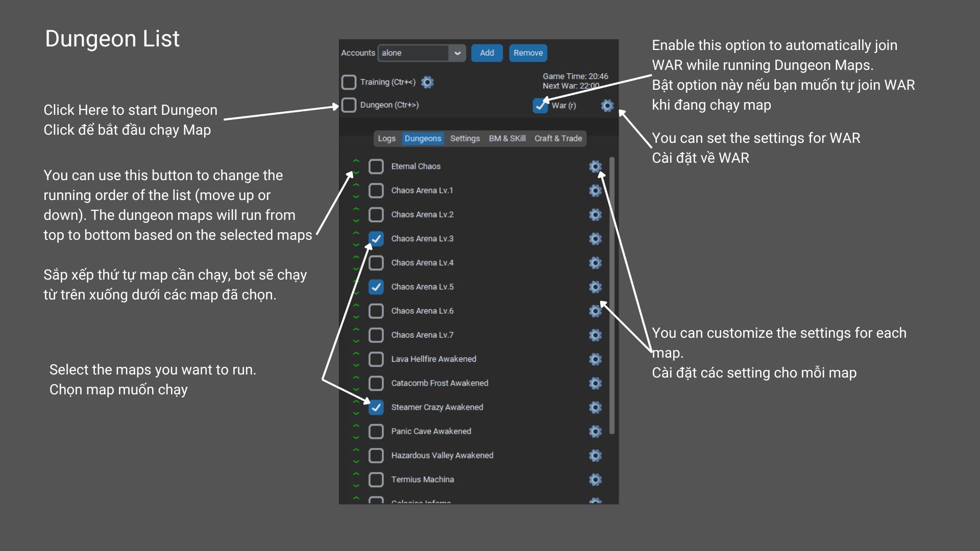Move Lava Hellfire Awakened up in run order
Image resolution: width=980 pixels, height=551 pixels.
click(356, 354)
